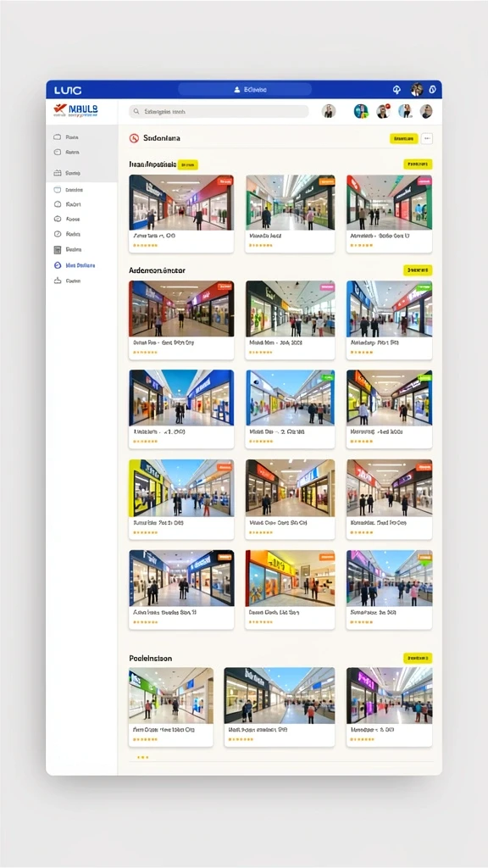488x868 pixels.
Task: Click the search field magnifier in the top bar
Action: tap(135, 111)
